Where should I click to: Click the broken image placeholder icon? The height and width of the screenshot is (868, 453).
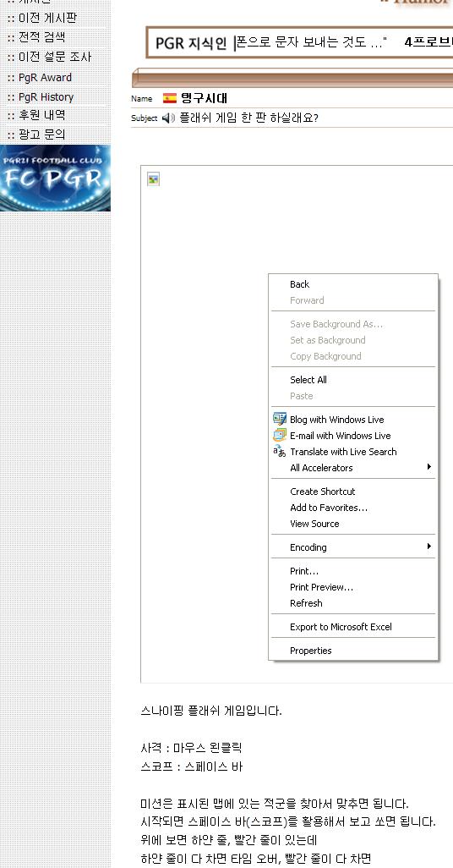point(153,179)
